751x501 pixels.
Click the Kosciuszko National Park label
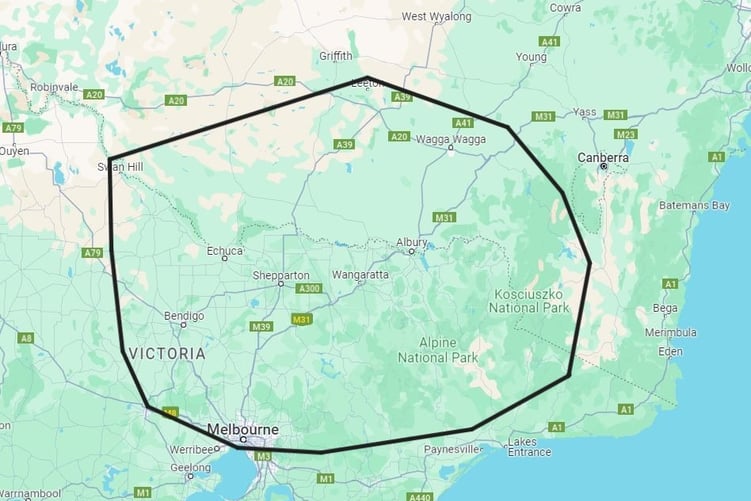(529, 301)
